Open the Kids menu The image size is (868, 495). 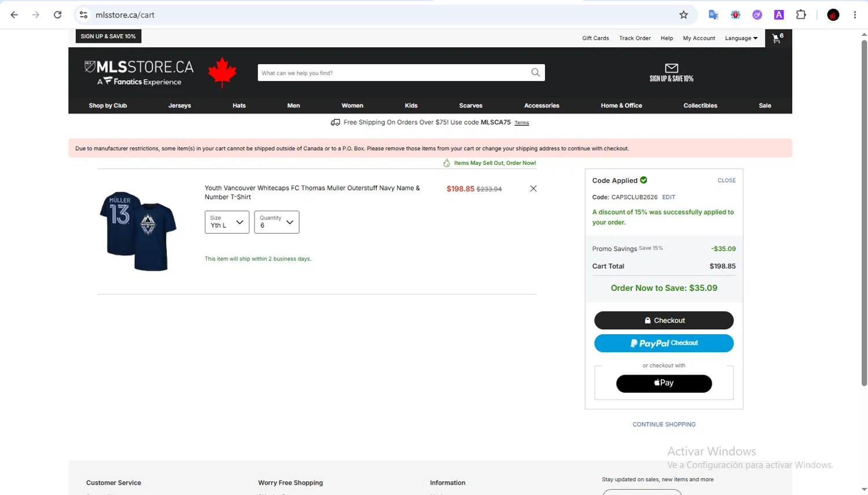pyautogui.click(x=411, y=106)
